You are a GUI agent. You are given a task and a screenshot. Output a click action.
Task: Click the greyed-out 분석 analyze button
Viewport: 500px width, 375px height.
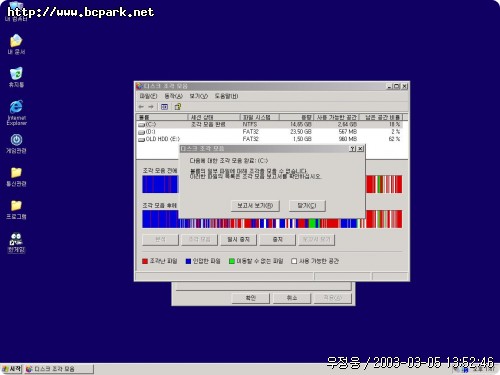(x=160, y=239)
